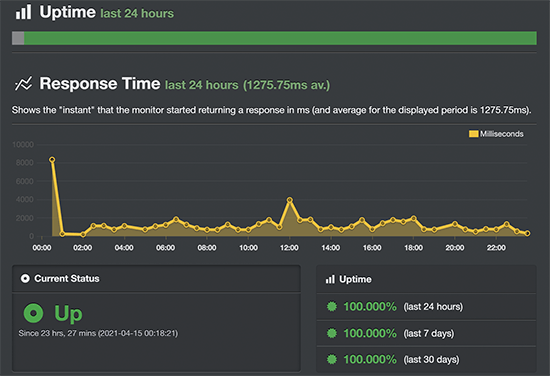Image resolution: width=550 pixels, height=376 pixels.
Task: Click the Current Status panel header
Action: pos(156,278)
